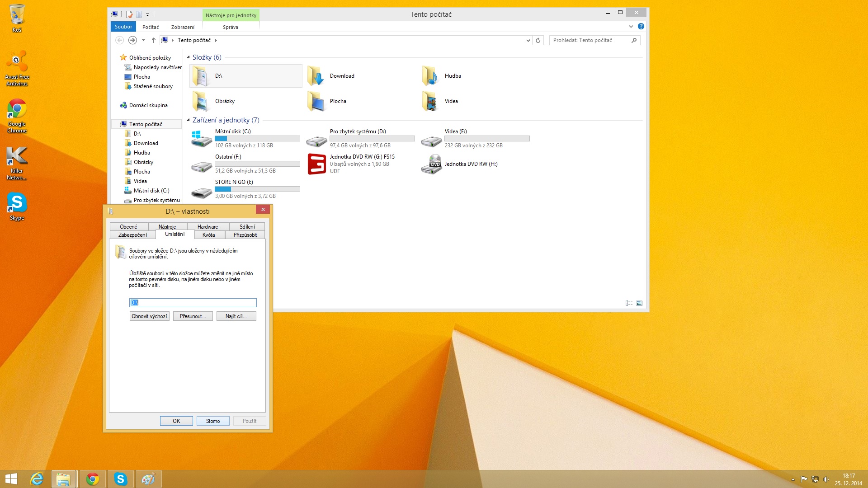The width and height of the screenshot is (868, 488).
Task: Open the Jednotka DVD RW (G:) FS15 disc icon
Action: [x=316, y=164]
